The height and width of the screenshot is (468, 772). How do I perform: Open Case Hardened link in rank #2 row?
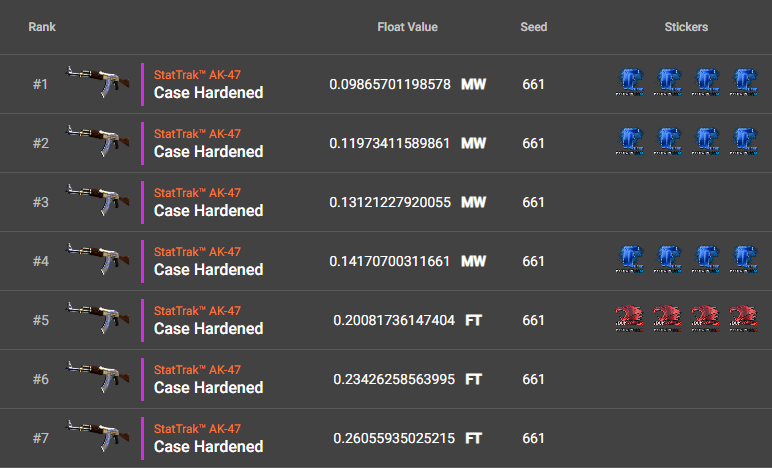coord(208,152)
